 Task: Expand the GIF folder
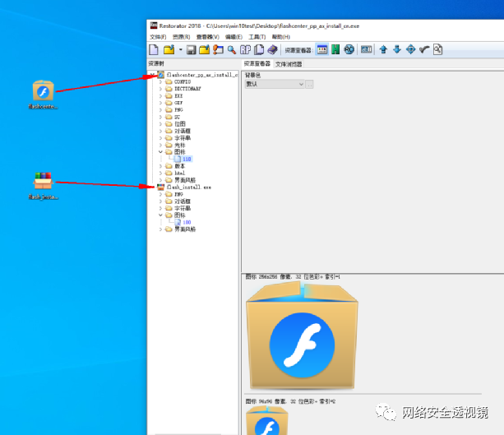click(160, 103)
